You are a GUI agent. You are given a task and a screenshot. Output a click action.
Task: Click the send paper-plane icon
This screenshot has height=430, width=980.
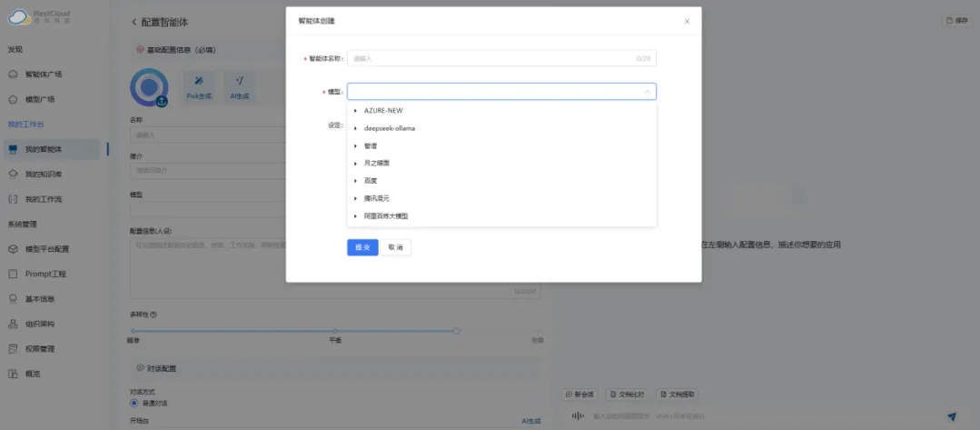point(952,416)
